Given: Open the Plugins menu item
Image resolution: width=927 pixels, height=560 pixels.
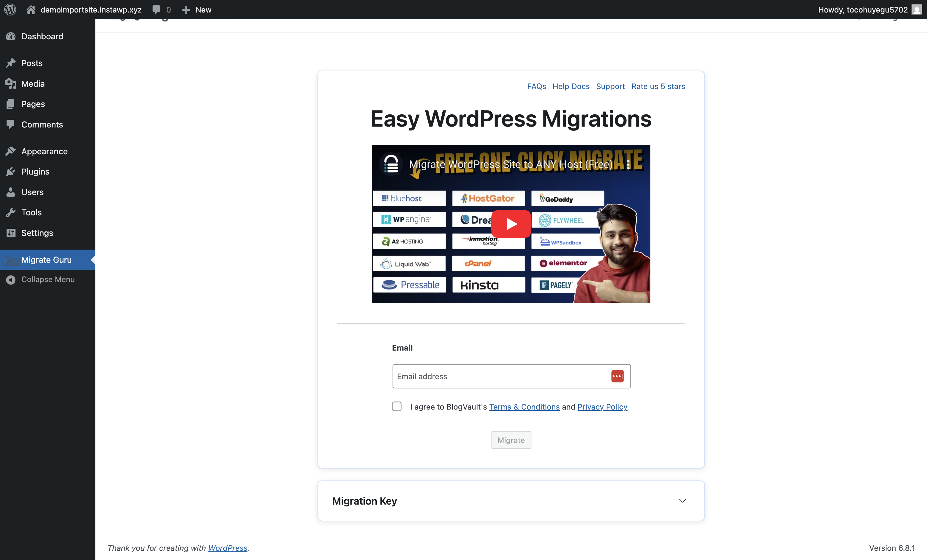Looking at the screenshot, I should click(48, 172).
